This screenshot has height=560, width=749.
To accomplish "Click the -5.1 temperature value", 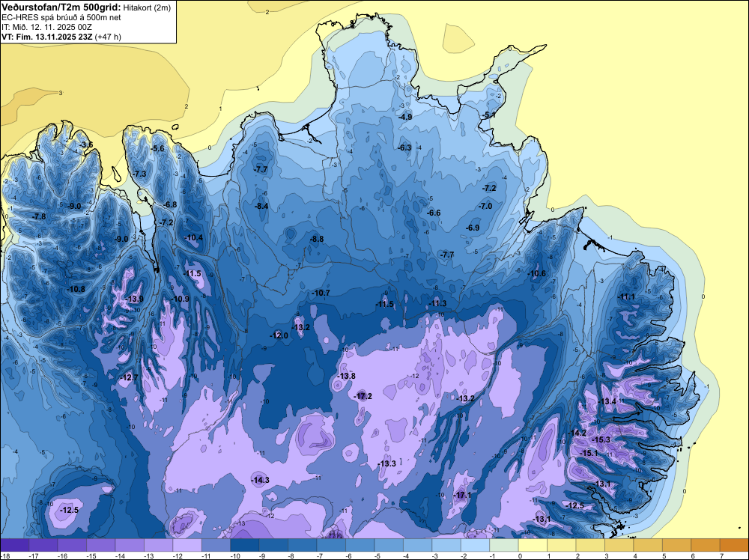I will (x=488, y=115).
